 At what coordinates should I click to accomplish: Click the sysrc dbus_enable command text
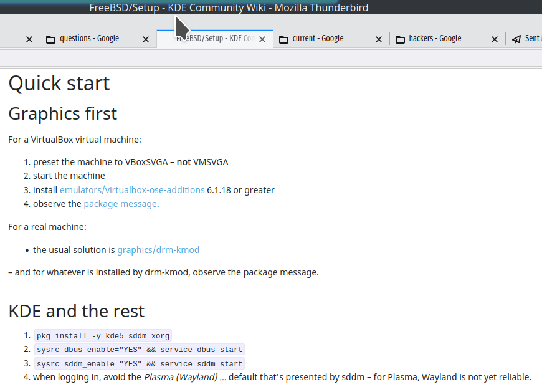tap(139, 350)
